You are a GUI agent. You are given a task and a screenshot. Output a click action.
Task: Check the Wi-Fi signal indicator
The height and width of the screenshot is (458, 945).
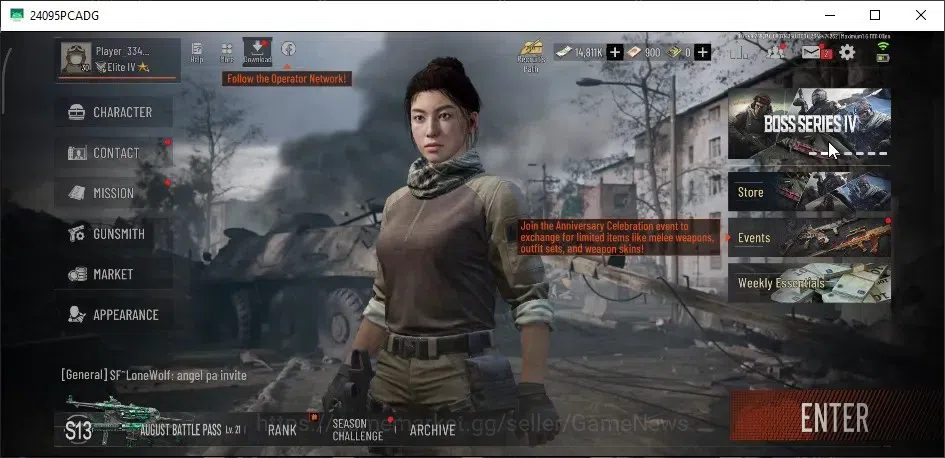coord(883,48)
